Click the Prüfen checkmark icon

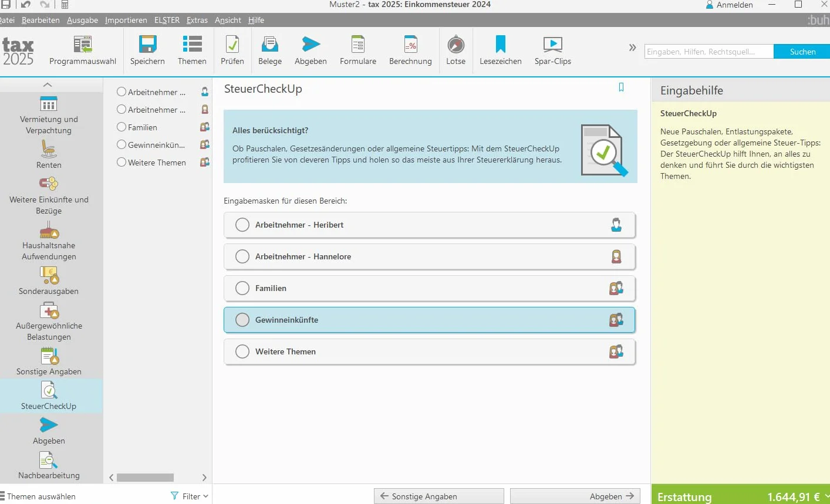pyautogui.click(x=232, y=45)
